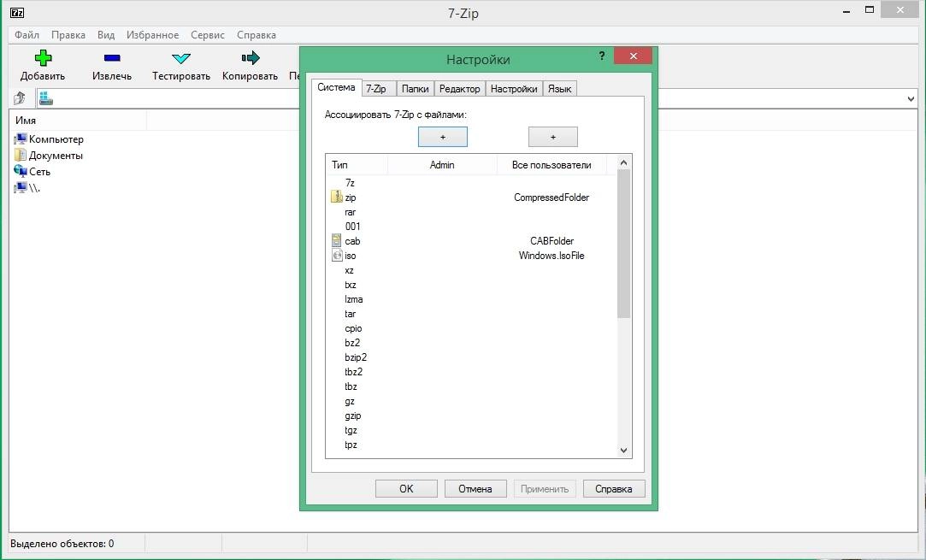Viewport: 926px width, 560px height.
Task: Select the bz2 file type row
Action: click(471, 343)
